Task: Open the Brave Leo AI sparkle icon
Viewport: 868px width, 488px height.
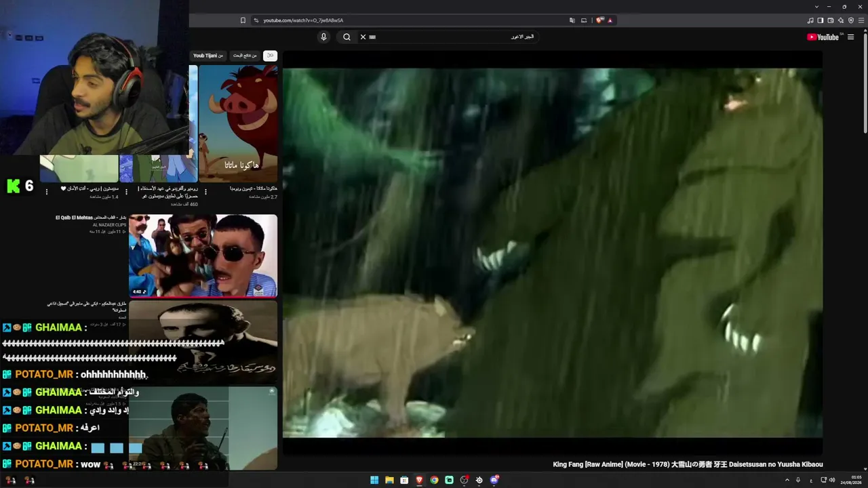Action: coord(841,20)
